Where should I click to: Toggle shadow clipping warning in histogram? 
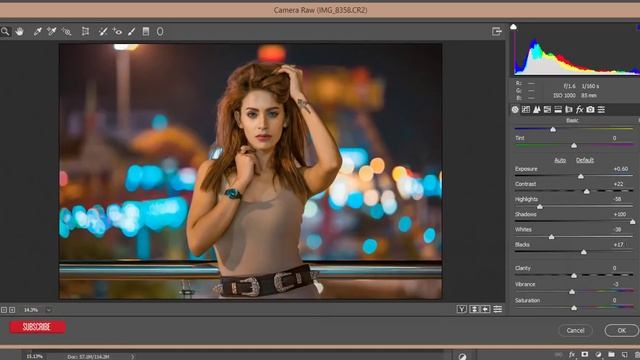coord(513,27)
